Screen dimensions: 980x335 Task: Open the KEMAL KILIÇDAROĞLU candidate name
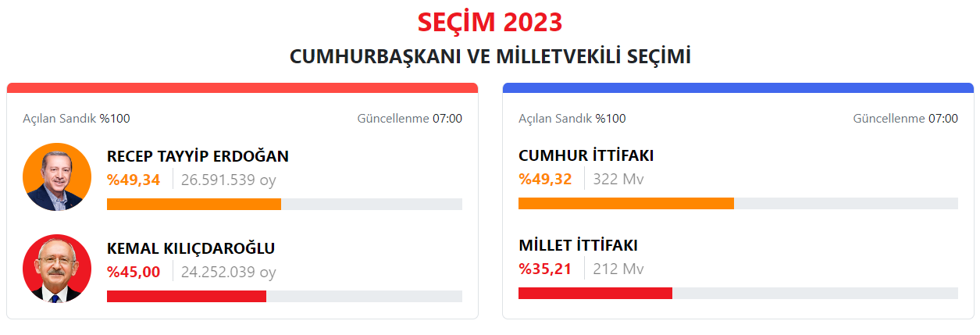coord(191,248)
